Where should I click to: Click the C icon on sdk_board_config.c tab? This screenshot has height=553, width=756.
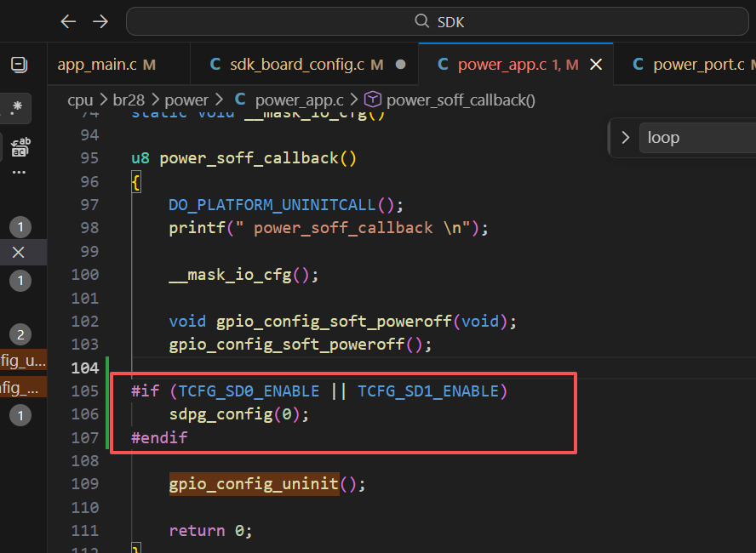(x=215, y=65)
